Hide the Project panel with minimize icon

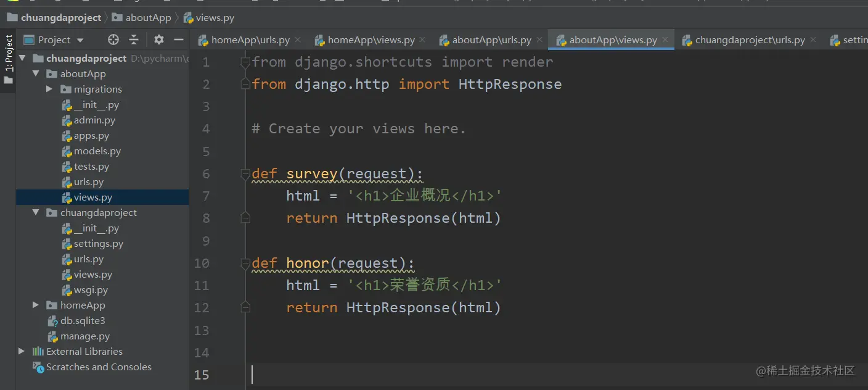pyautogui.click(x=179, y=40)
